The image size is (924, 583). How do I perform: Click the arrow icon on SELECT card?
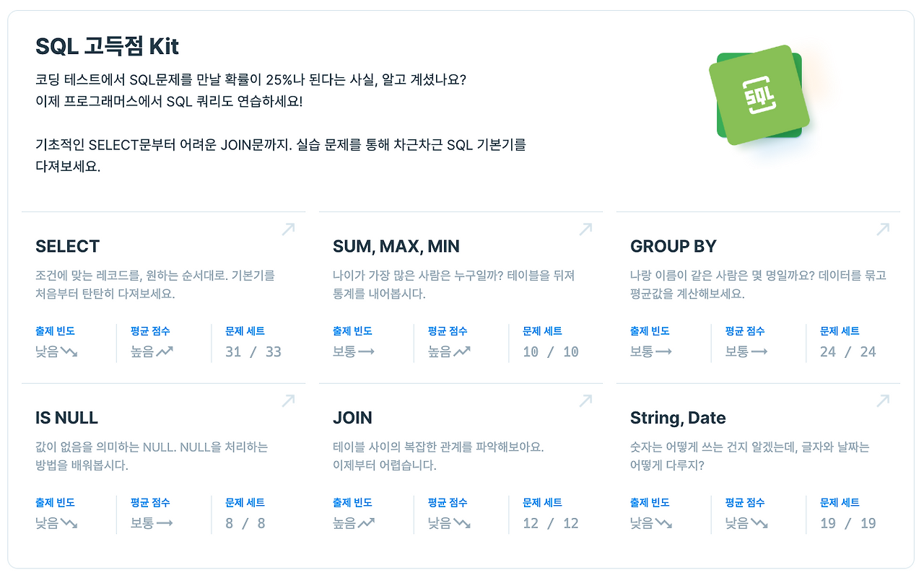[x=288, y=229]
